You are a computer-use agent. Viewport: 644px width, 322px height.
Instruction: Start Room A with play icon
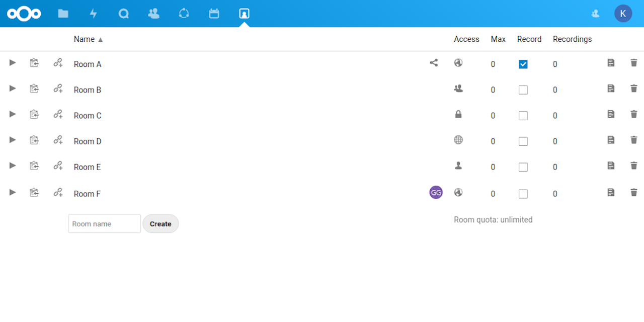click(13, 63)
